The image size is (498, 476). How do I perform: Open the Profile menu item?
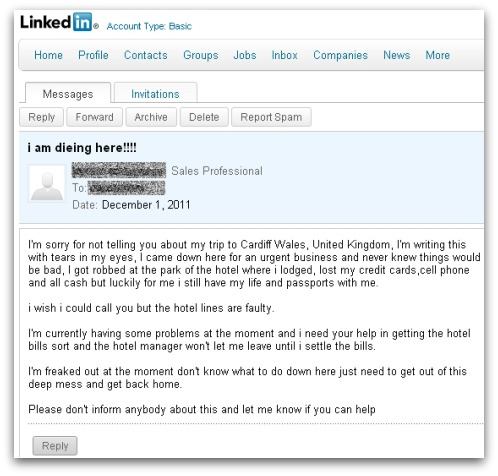click(93, 55)
